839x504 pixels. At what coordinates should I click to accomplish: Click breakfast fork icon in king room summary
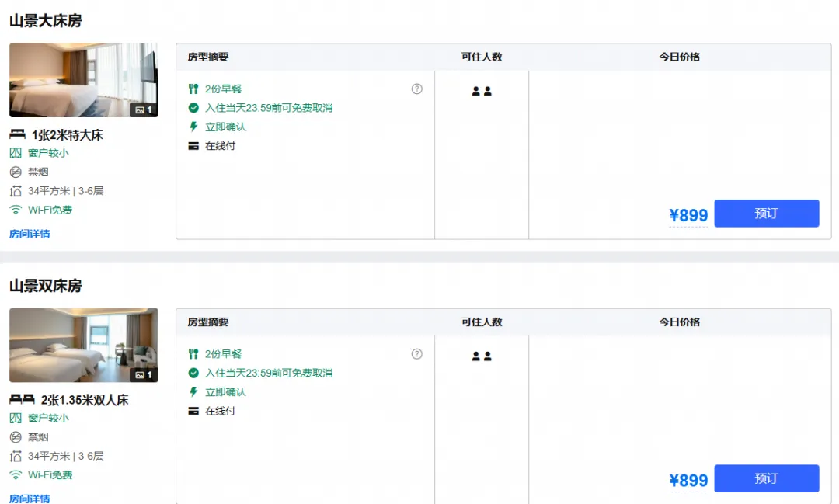point(193,89)
